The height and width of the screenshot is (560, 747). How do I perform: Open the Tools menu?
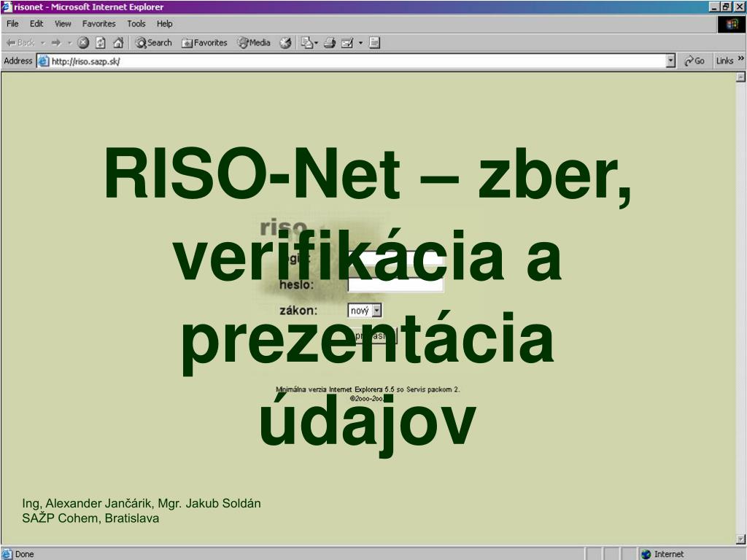pyautogui.click(x=136, y=23)
